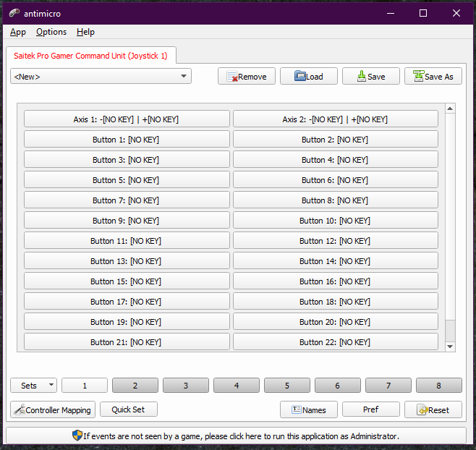The image size is (476, 450).
Task: Switch to set 3
Action: (x=186, y=386)
